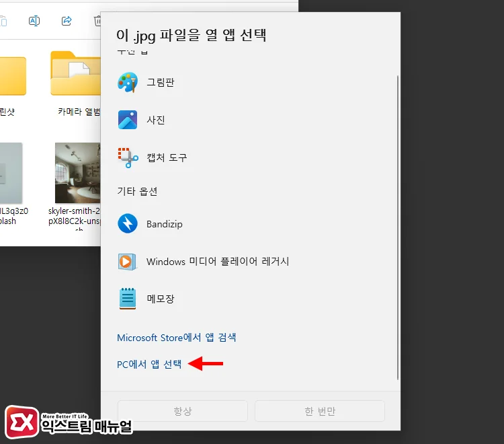Pick the 캡처 도구 snipping tool icon
This screenshot has width=504, height=444.
click(128, 157)
